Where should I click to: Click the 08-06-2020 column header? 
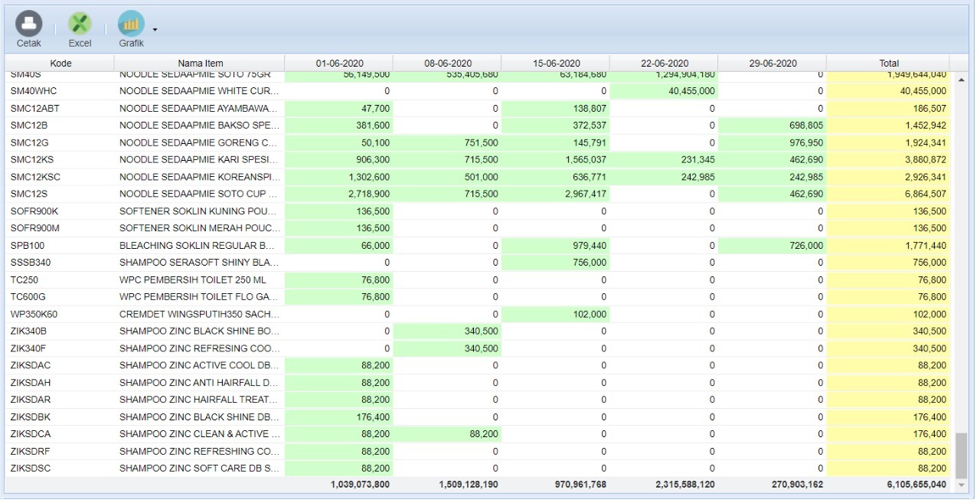click(x=447, y=64)
